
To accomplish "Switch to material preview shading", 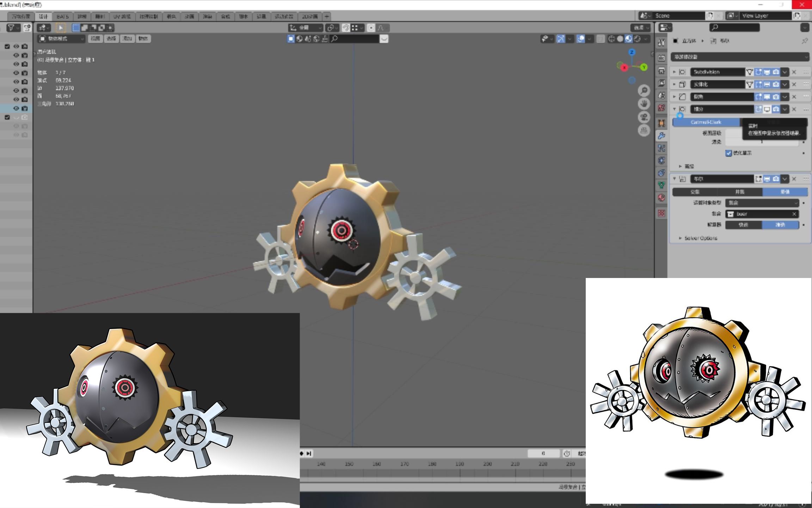I will 628,39.
